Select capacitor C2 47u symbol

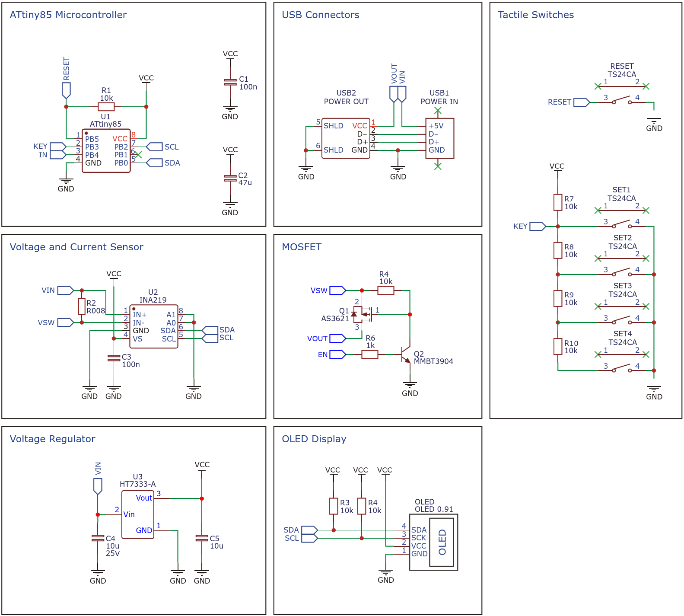click(x=230, y=178)
